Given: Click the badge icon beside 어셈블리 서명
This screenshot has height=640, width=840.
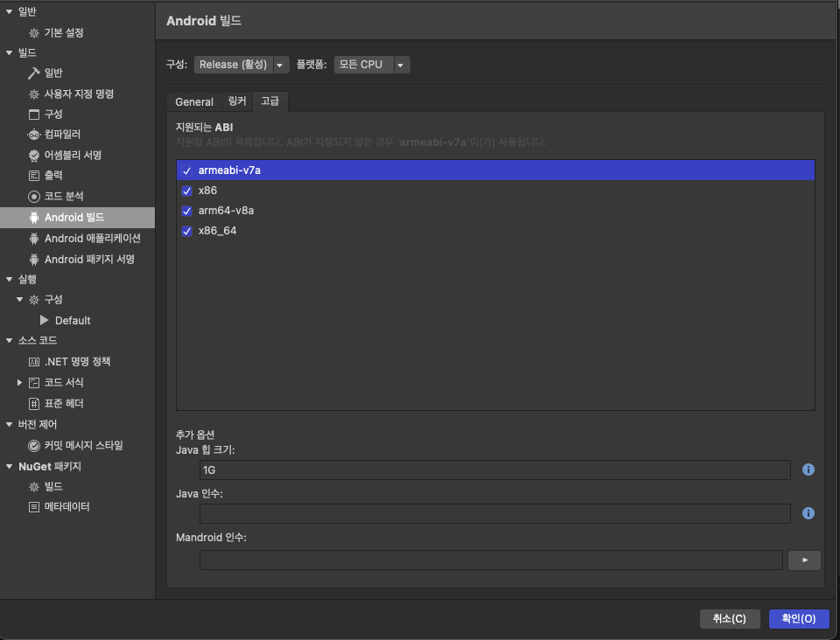Looking at the screenshot, I should click(34, 155).
